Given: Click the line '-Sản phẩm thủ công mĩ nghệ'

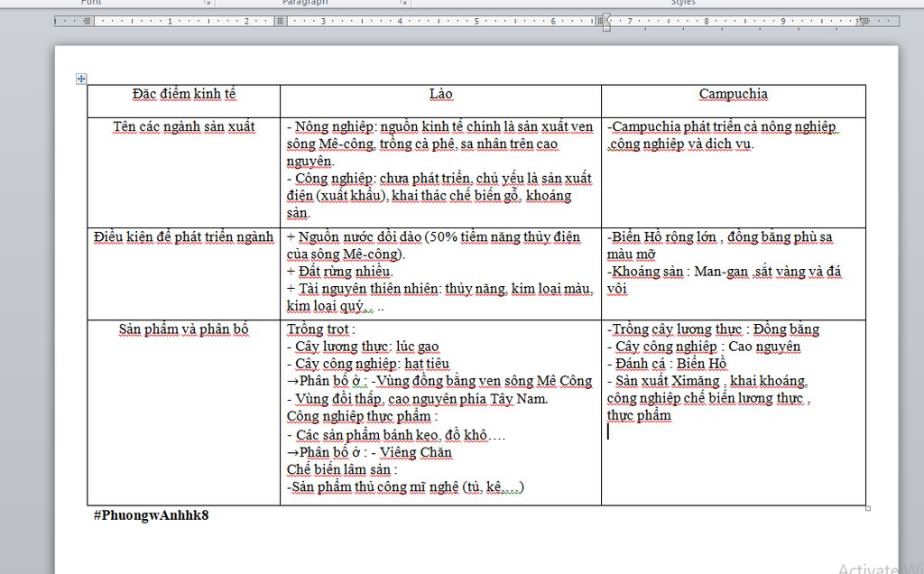Looking at the screenshot, I should coord(405,486).
